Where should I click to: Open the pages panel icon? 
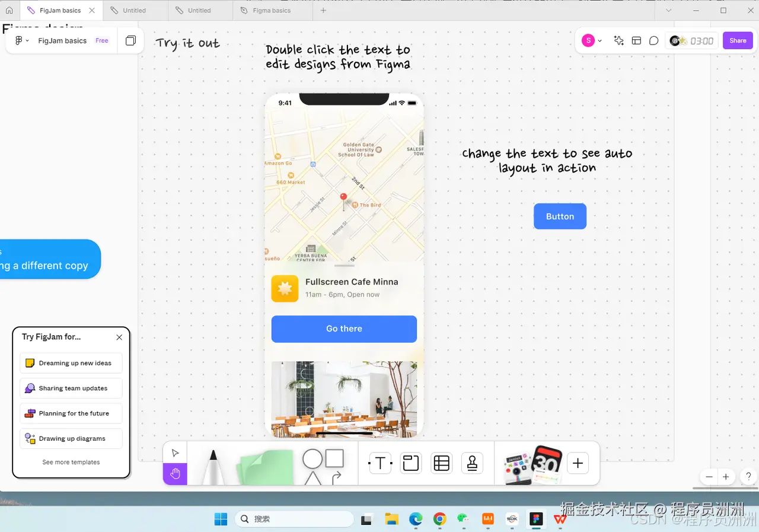pos(130,40)
